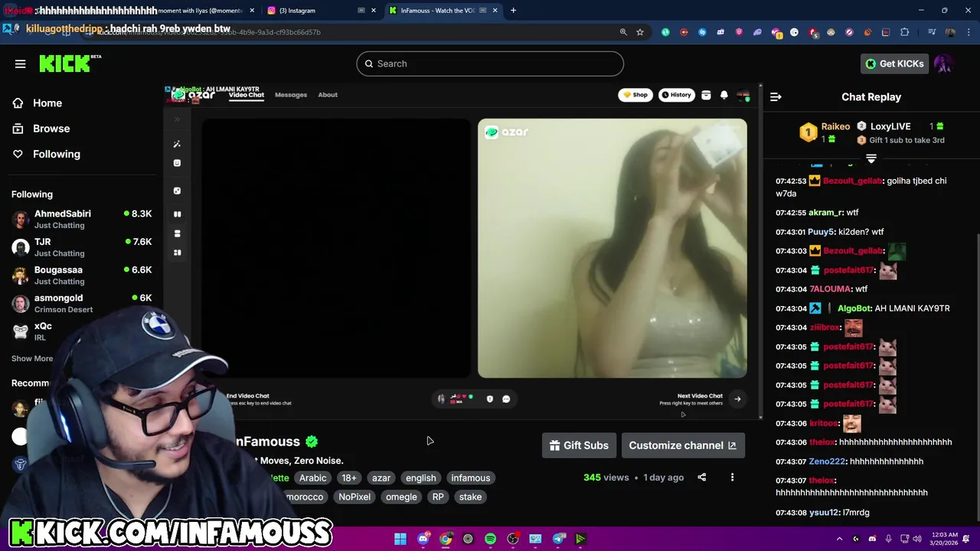Open the Azar inbox box icon
This screenshot has height=551, width=980.
706,95
